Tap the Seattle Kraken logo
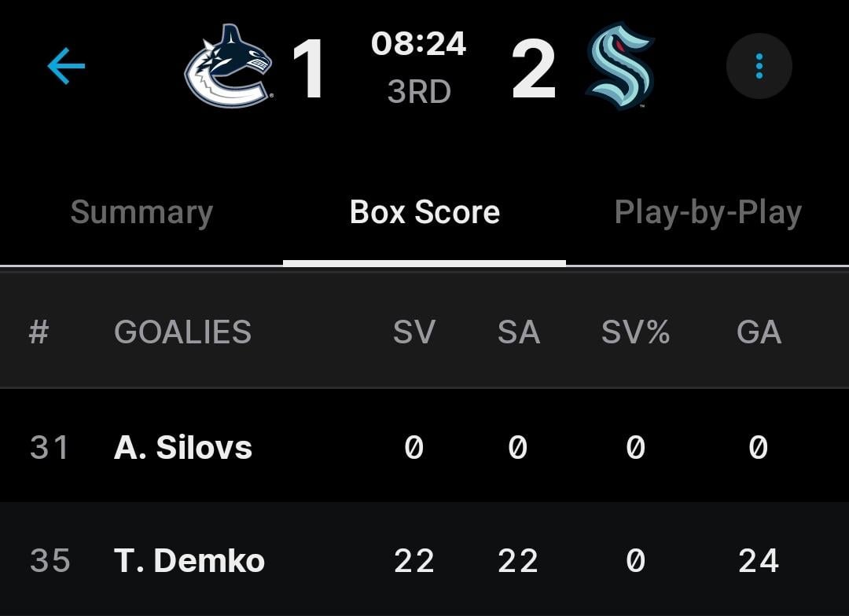This screenshot has height=616, width=849. click(x=620, y=67)
